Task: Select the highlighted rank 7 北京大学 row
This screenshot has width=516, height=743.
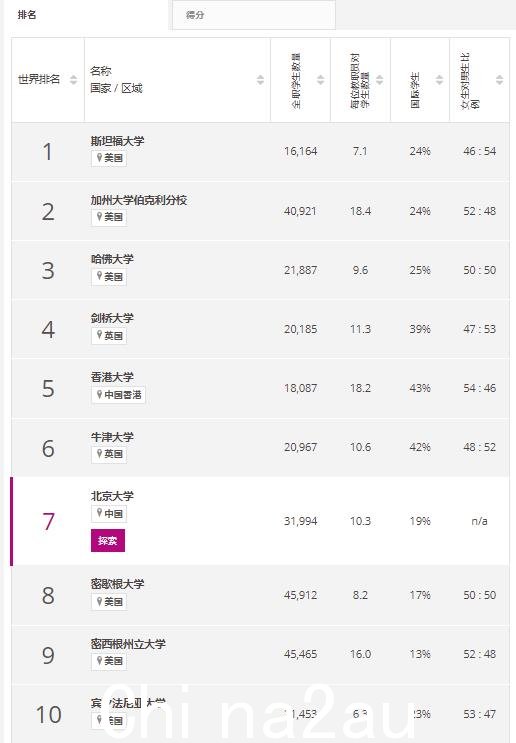Action: click(x=260, y=521)
